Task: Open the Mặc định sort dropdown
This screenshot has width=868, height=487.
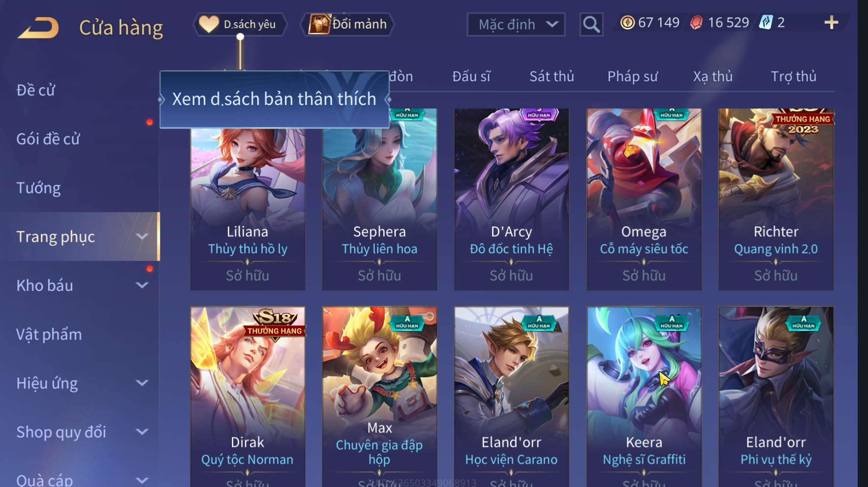Action: (516, 25)
